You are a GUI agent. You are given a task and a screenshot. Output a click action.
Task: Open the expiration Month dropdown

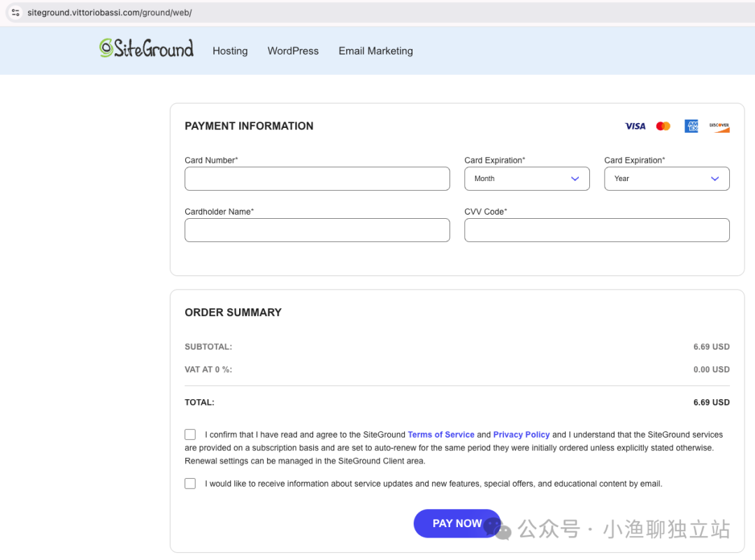tap(527, 179)
